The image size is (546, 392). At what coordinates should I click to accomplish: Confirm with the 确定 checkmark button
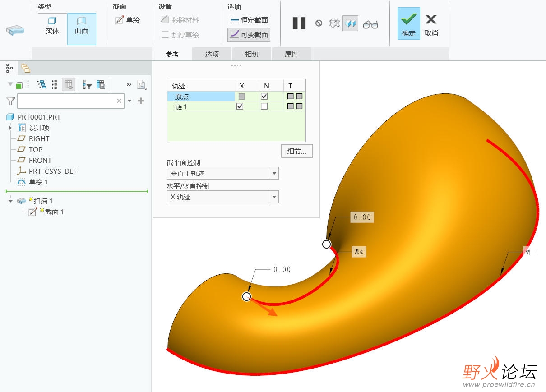(409, 23)
